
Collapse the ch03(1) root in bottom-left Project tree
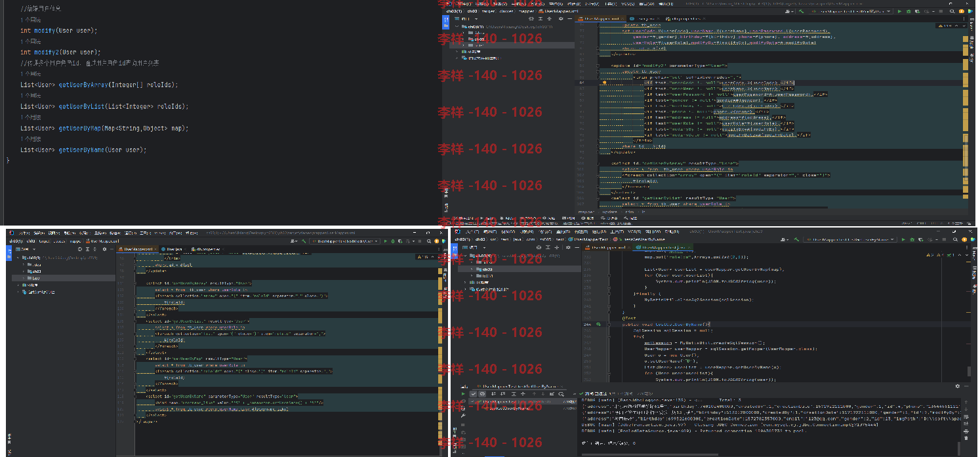pos(18,258)
